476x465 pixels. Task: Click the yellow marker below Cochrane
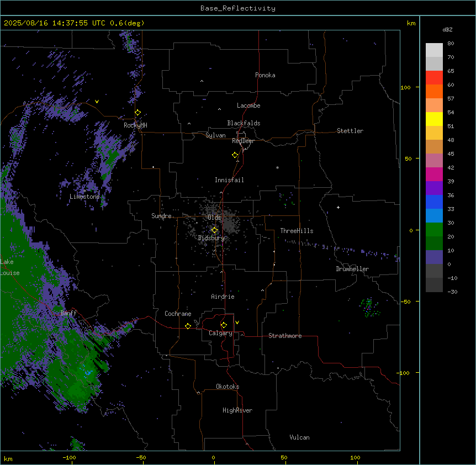(x=188, y=326)
